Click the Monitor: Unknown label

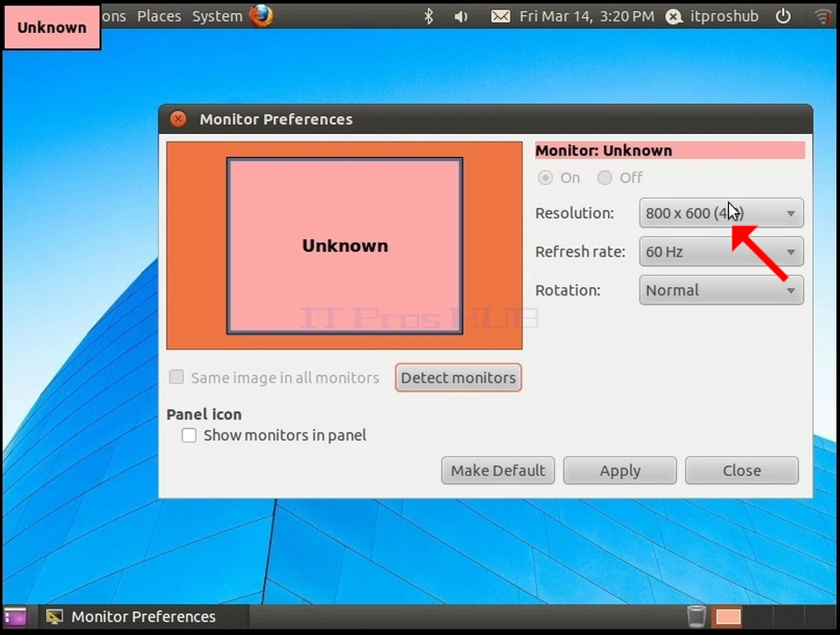[x=604, y=151]
